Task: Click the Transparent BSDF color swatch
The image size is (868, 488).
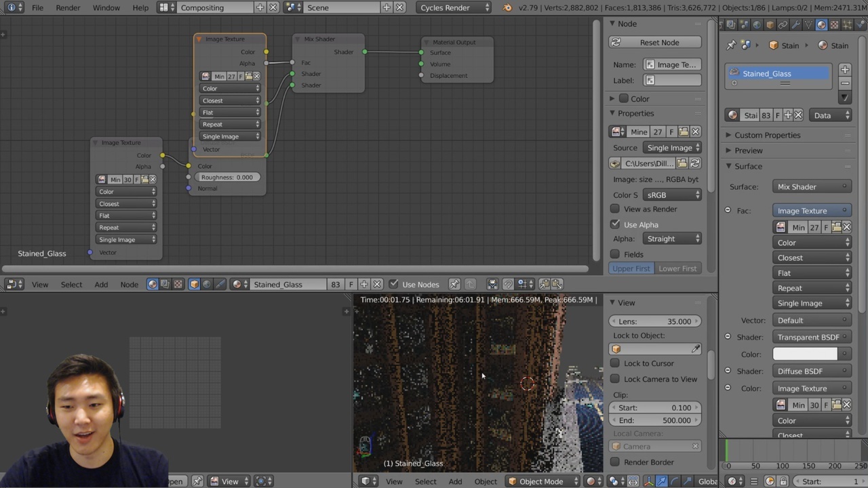Action: [805, 354]
